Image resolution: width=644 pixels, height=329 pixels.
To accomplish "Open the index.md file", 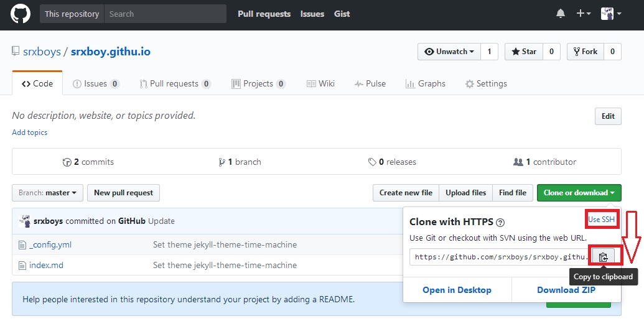I will pos(46,266).
